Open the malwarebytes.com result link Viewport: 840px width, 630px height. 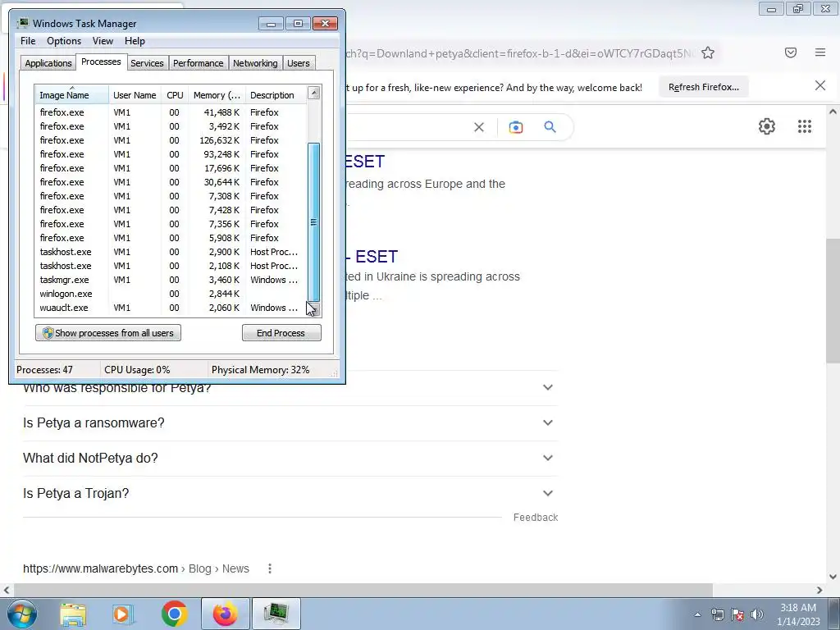point(136,568)
